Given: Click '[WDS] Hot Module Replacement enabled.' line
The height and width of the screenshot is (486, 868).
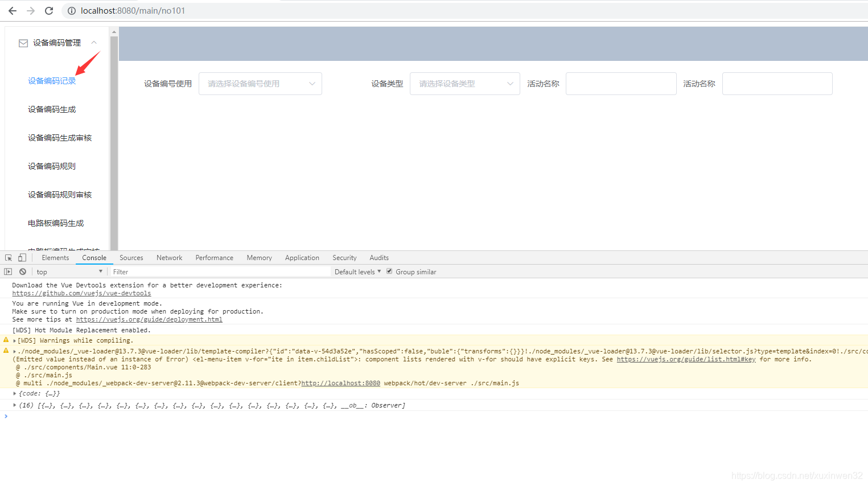Looking at the screenshot, I should pyautogui.click(x=81, y=331).
